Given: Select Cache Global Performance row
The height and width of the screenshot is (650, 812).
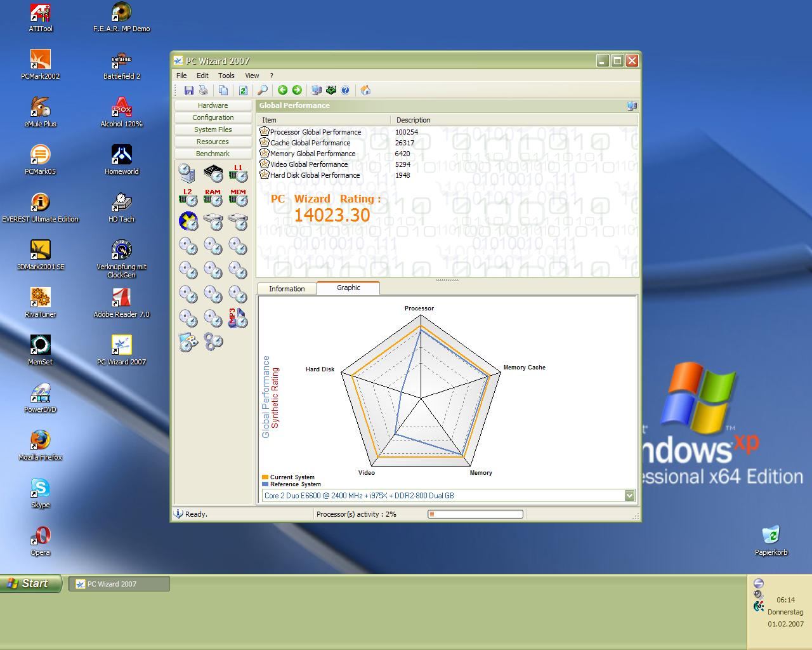Looking at the screenshot, I should click(x=447, y=143).
